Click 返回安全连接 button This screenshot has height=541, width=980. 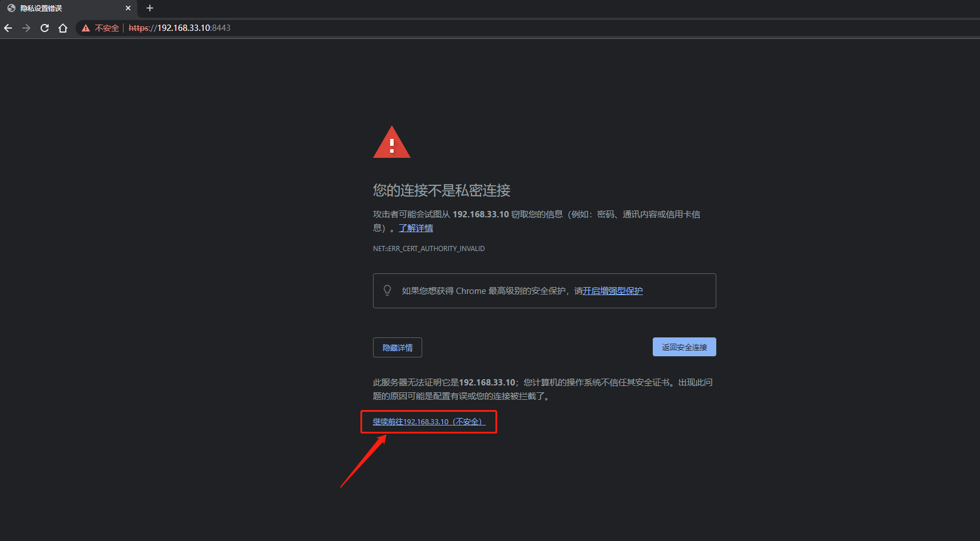684,347
